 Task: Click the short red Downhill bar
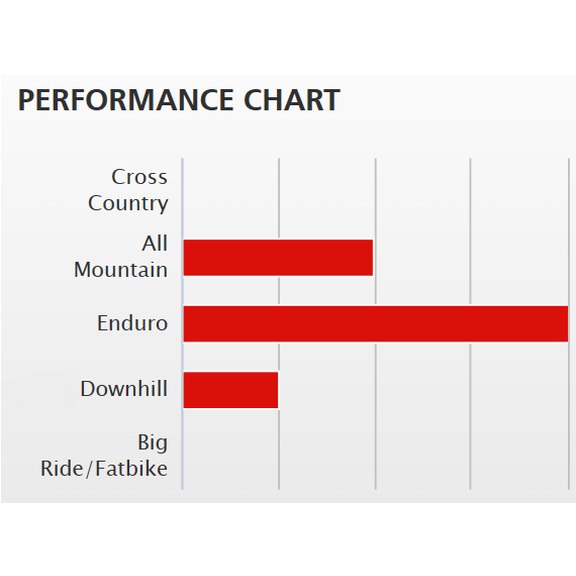[x=231, y=390]
